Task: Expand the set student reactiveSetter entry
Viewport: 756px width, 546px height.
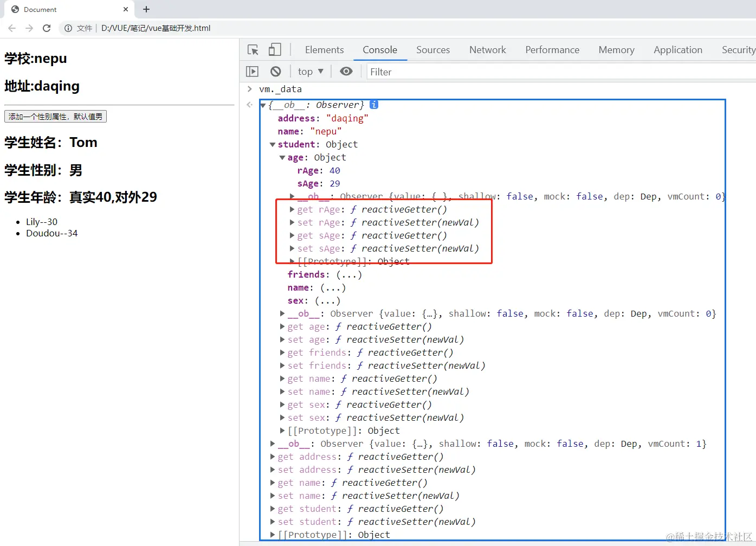Action: [273, 522]
